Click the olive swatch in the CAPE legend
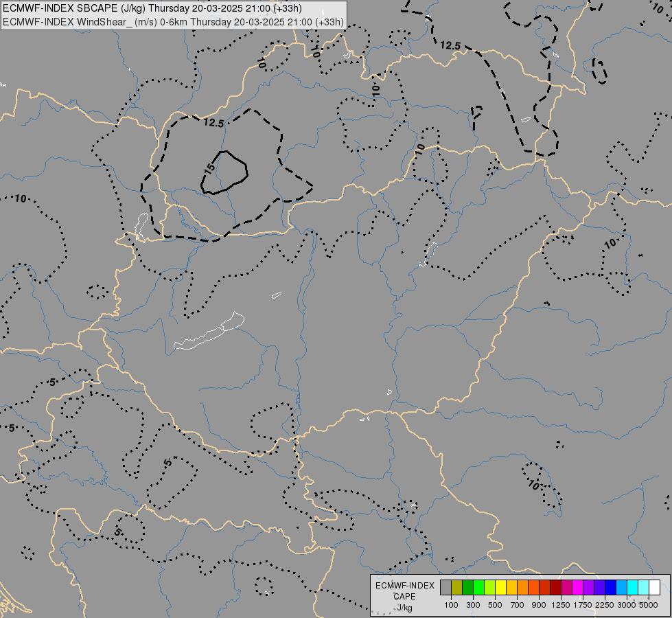Image resolution: width=672 pixels, height=618 pixels. pyautogui.click(x=457, y=587)
